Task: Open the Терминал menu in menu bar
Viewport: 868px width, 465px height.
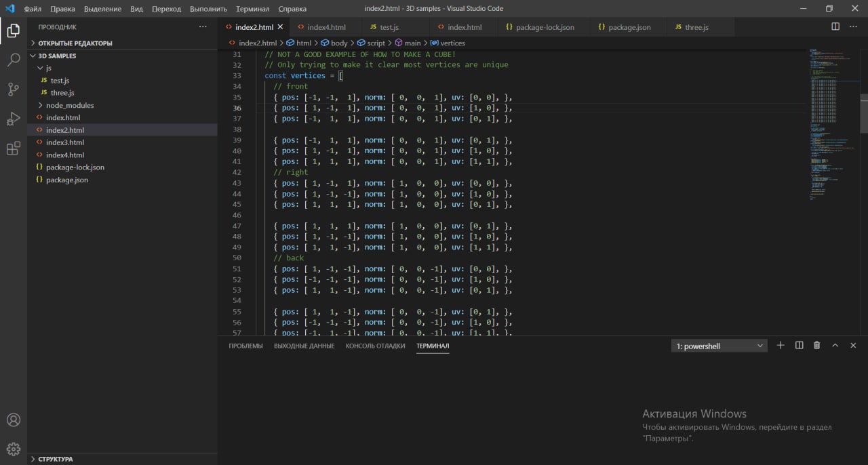Action: [x=252, y=9]
